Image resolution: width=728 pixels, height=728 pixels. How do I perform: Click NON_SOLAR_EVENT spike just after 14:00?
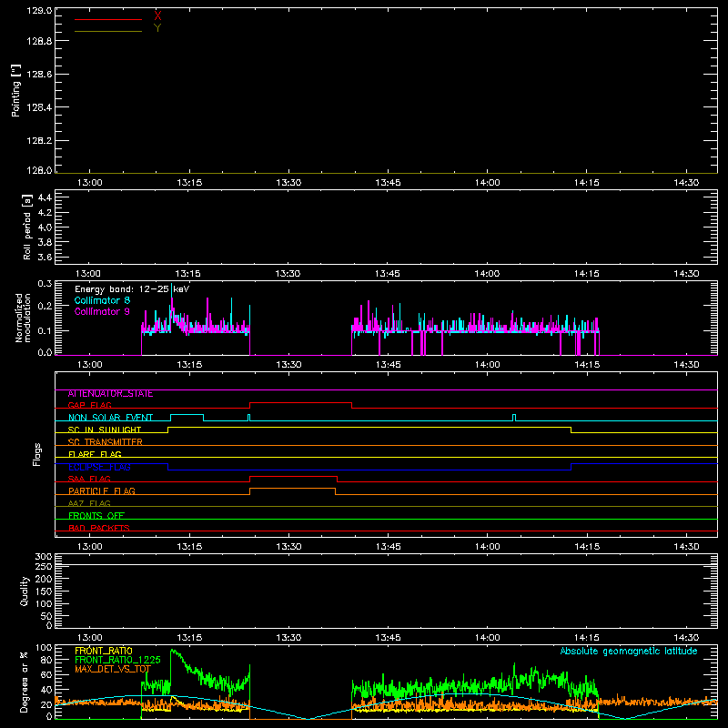pos(513,418)
